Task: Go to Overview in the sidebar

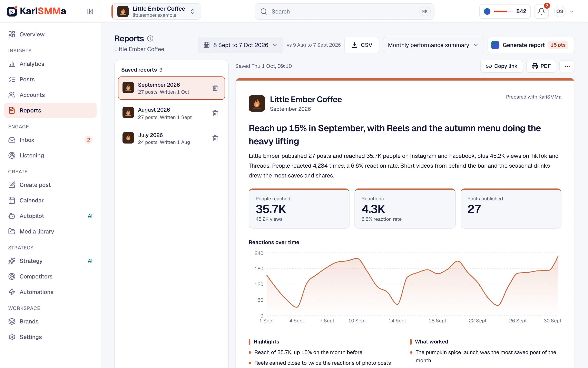Action: pos(50,34)
